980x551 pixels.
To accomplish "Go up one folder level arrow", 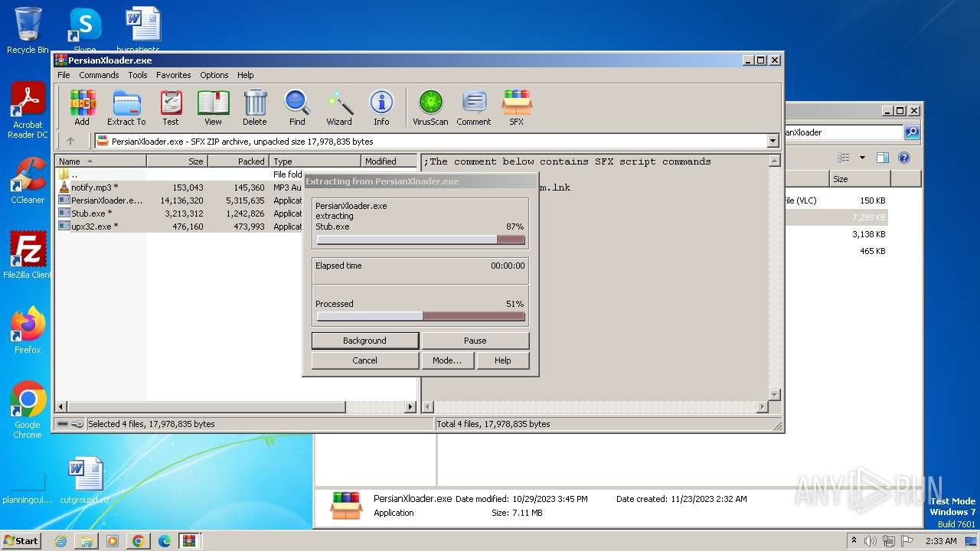I will pos(70,141).
